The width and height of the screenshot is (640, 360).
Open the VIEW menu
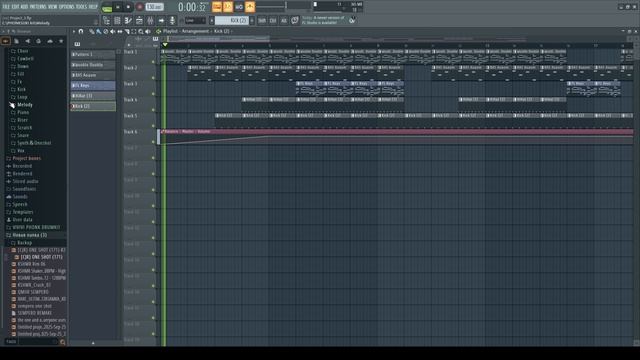[53, 7]
